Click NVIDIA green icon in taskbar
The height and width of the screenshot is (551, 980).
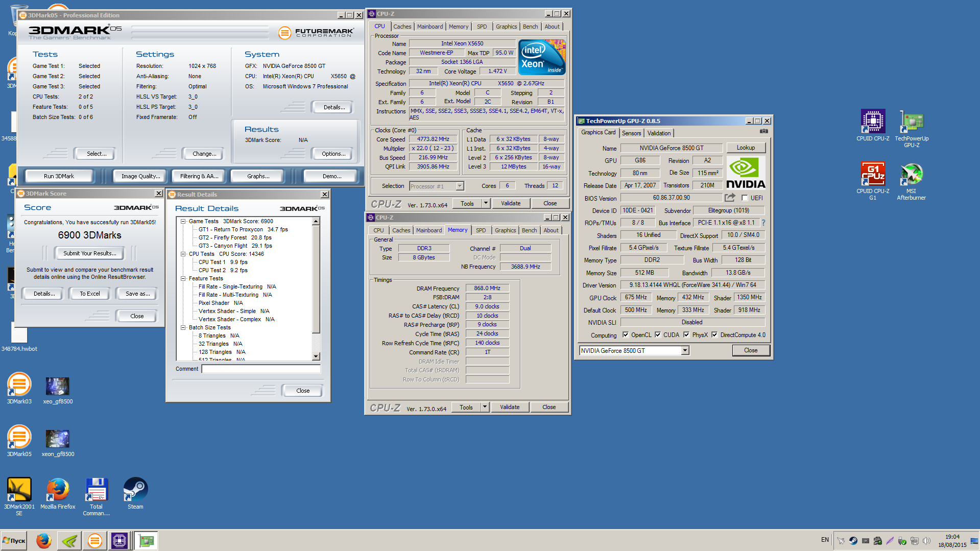coord(69,540)
